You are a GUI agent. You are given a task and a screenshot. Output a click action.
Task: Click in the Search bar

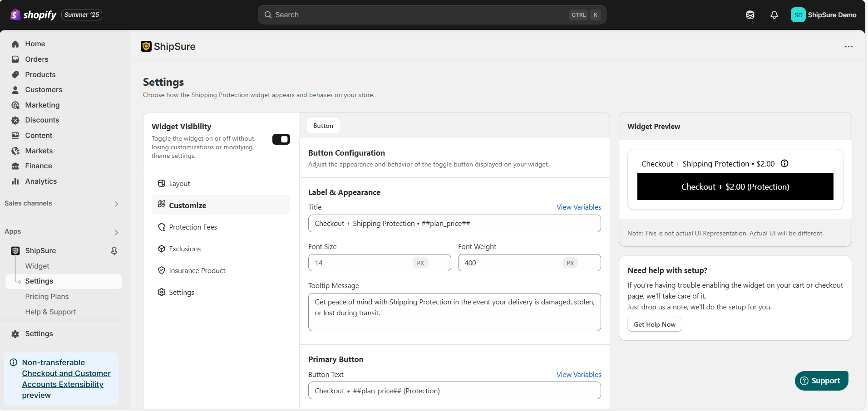pos(432,15)
